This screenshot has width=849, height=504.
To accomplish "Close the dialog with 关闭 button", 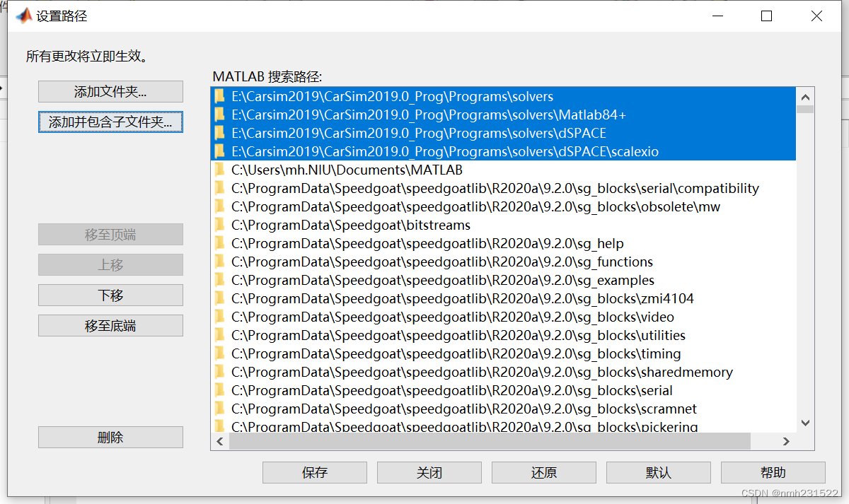I will pos(429,473).
